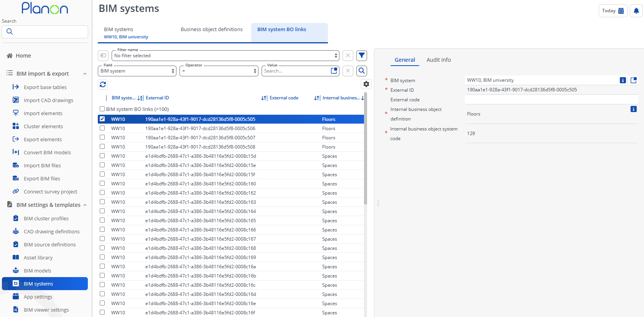Tick the checkbox for row ending 0005c508
Viewport: 644px width, 317px height.
coord(102,147)
